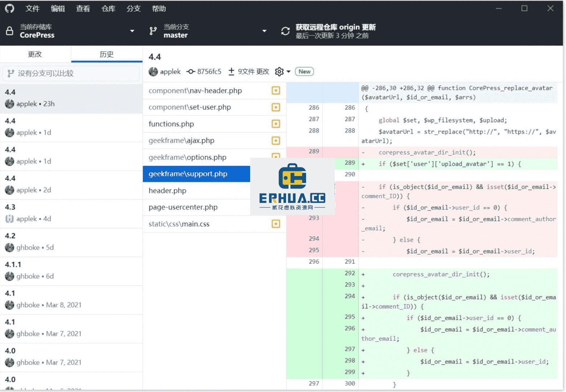566x392 pixels.
Task: Click 获取远程仓库 origin 更新 to fetch
Action: click(335, 27)
